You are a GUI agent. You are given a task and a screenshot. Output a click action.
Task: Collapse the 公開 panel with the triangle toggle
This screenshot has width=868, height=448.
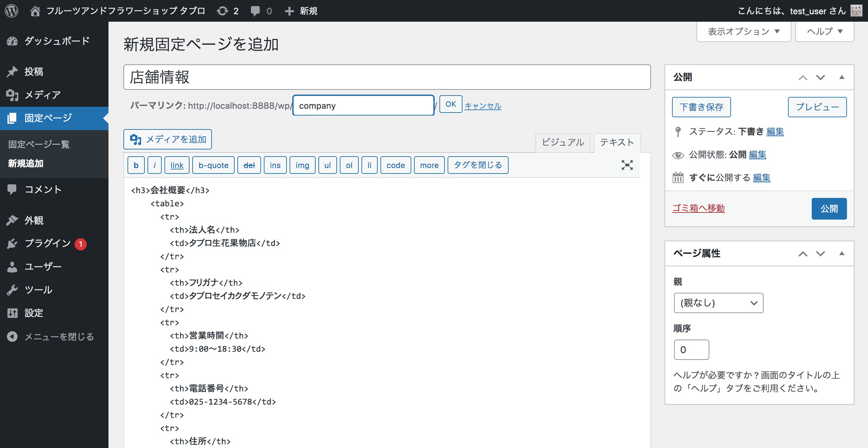(842, 77)
